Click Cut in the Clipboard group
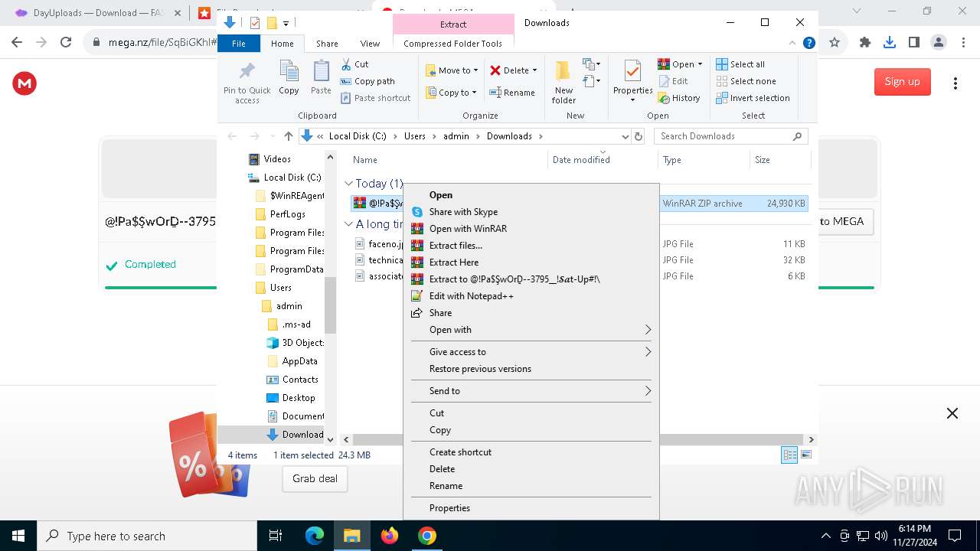980x551 pixels. point(354,64)
